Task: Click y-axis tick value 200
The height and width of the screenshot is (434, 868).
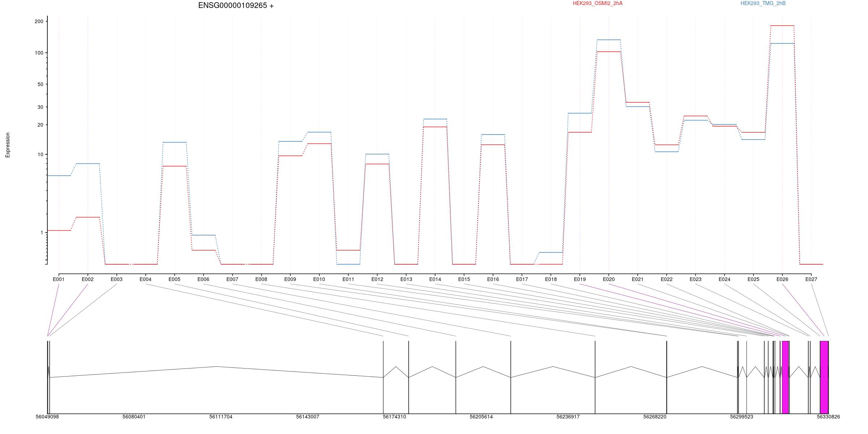Action: point(39,21)
